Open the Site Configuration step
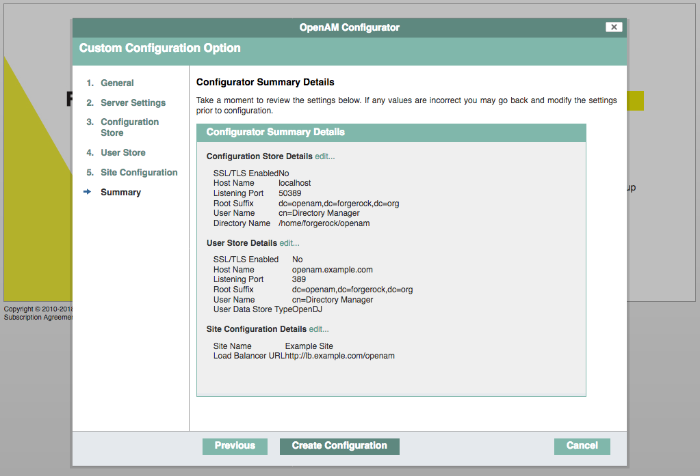The height and width of the screenshot is (476, 700). (139, 172)
